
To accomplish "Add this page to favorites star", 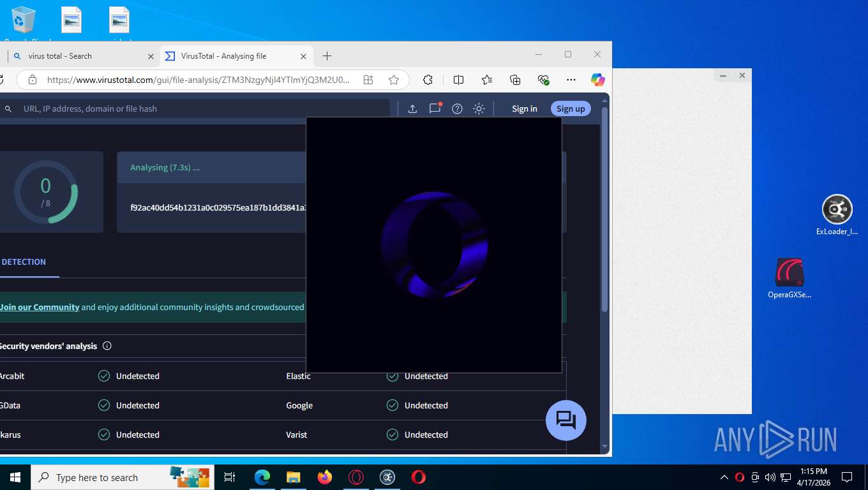I will [x=394, y=80].
